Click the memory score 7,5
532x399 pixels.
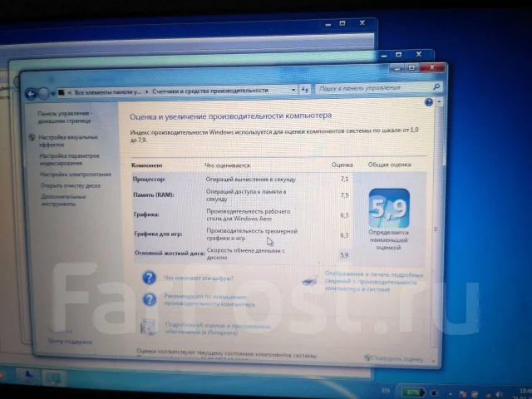pos(344,195)
